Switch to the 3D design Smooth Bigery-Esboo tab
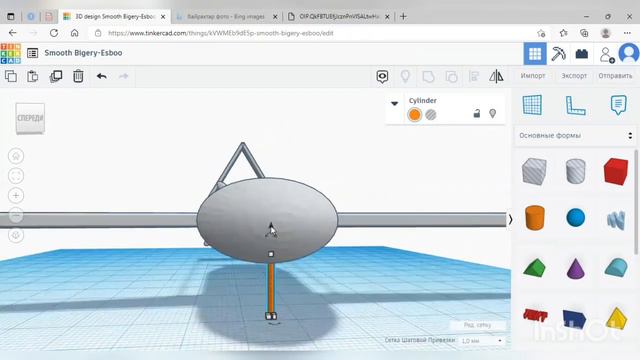The image size is (640, 360). tap(114, 17)
